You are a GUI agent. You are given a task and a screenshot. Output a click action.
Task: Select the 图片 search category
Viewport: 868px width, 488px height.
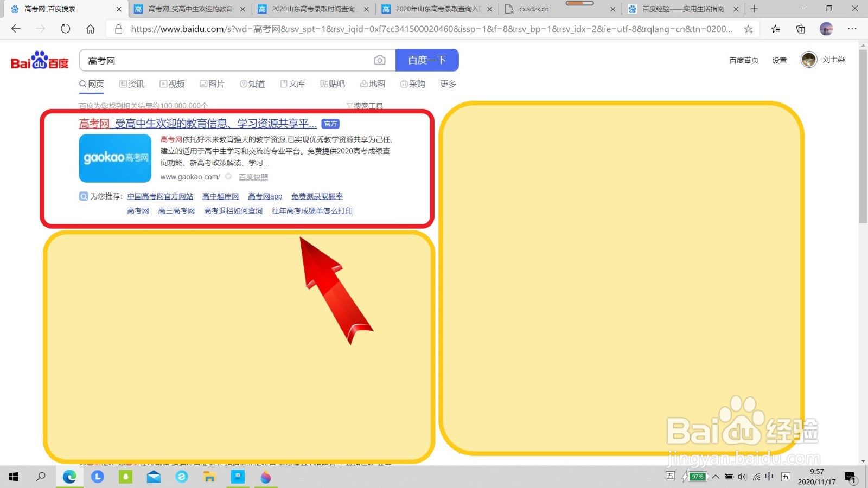pos(212,84)
